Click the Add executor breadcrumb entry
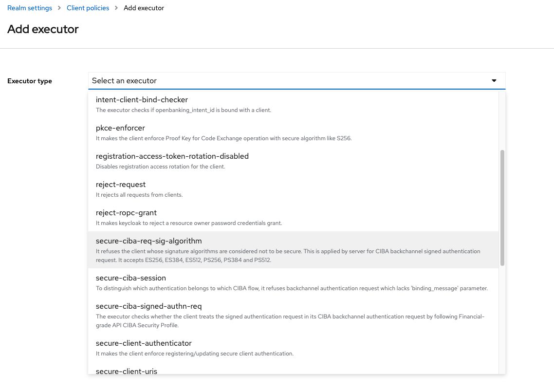The width and height of the screenshot is (554, 392). [x=144, y=8]
